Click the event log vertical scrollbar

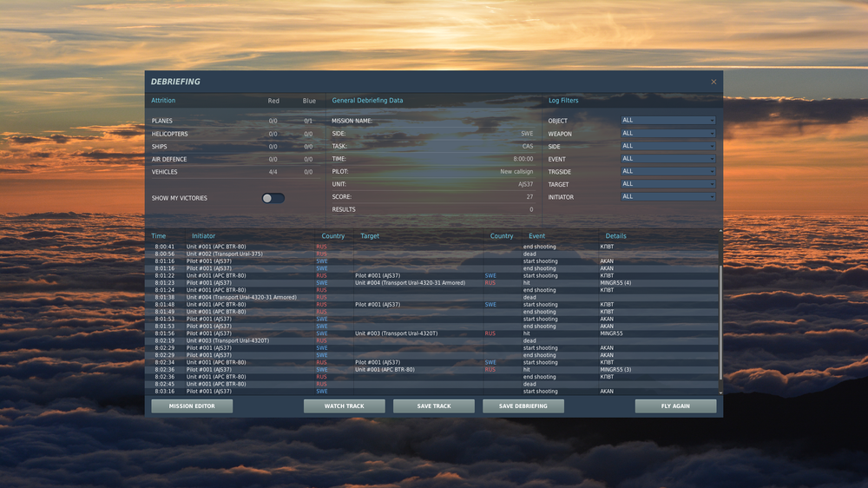click(x=720, y=322)
